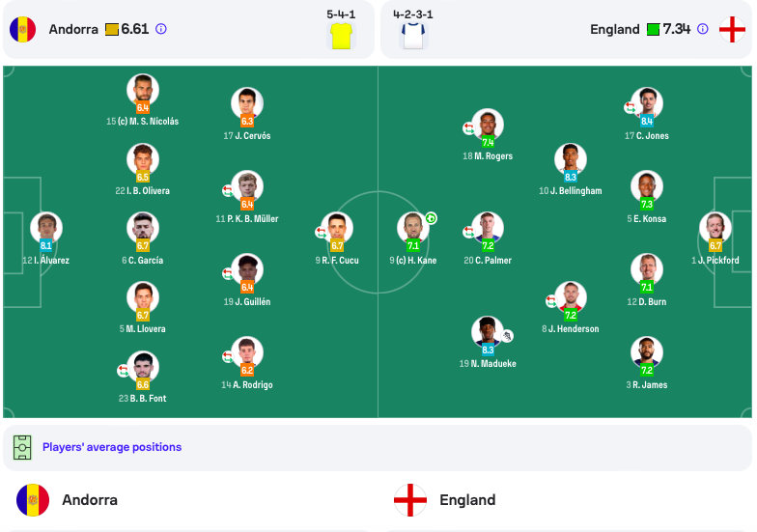Open the Players' average positions link
757x532 pixels.
point(112,447)
